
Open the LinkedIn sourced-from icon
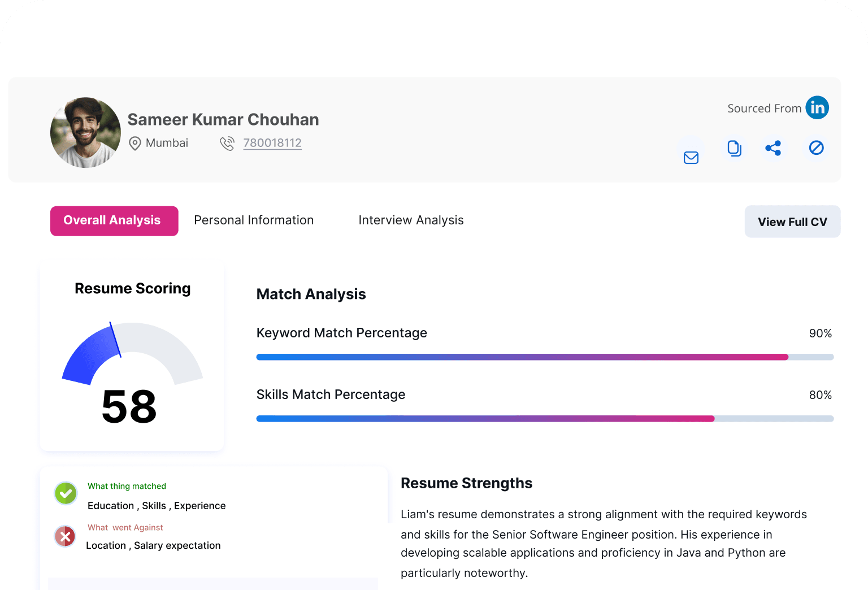pos(817,107)
